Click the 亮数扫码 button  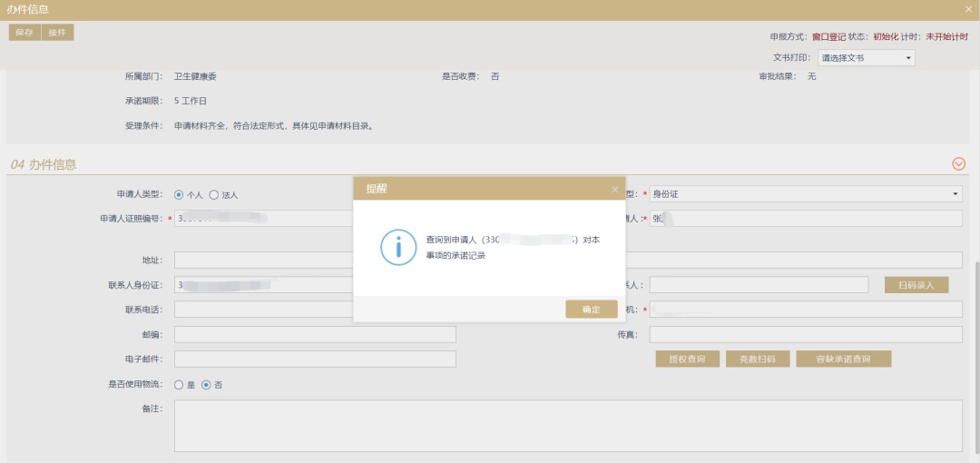(x=757, y=359)
